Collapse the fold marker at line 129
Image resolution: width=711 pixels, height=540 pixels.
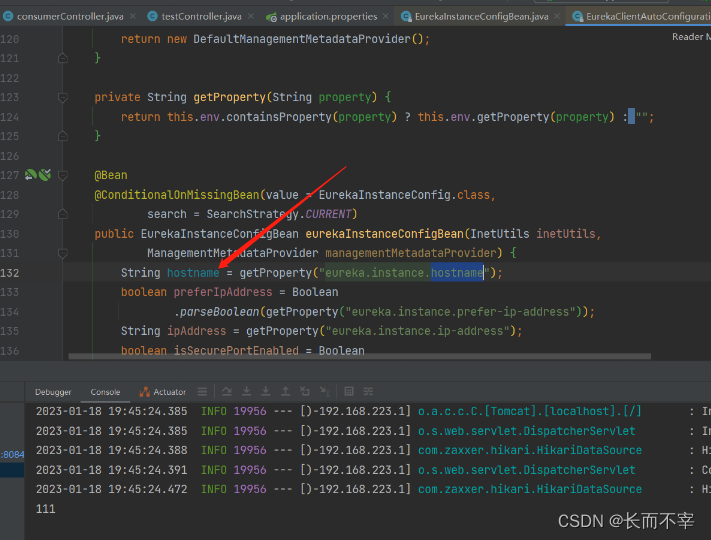pos(63,214)
